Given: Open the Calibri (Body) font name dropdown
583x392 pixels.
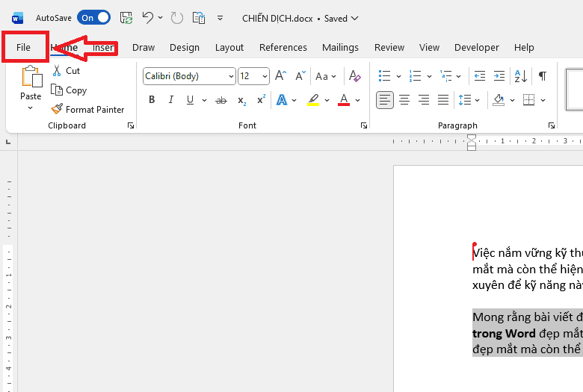Looking at the screenshot, I should [x=229, y=76].
